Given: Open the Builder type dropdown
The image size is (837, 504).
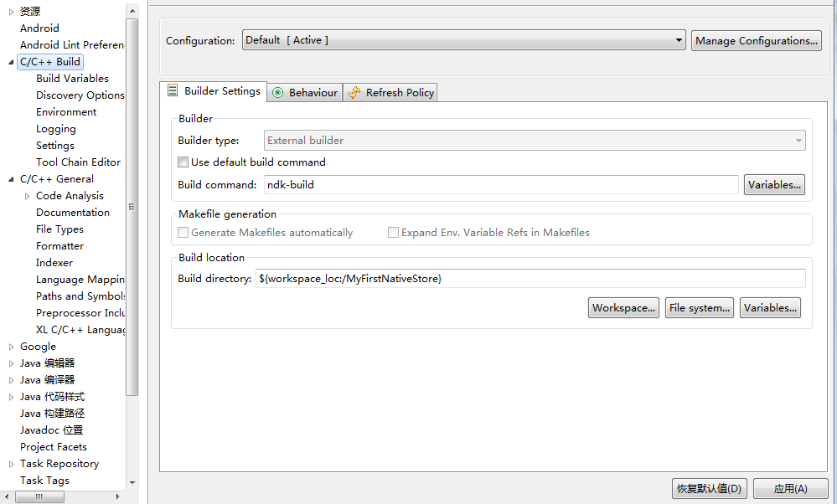Looking at the screenshot, I should (x=535, y=141).
